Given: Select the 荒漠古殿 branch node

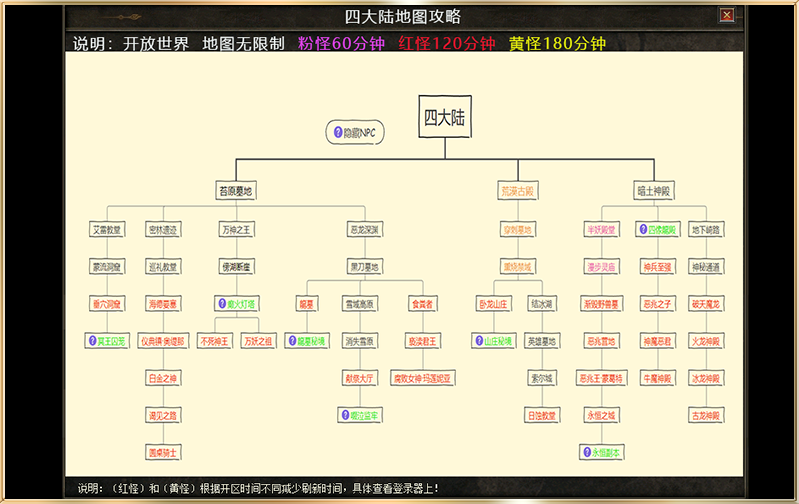Looking at the screenshot, I should [x=518, y=190].
